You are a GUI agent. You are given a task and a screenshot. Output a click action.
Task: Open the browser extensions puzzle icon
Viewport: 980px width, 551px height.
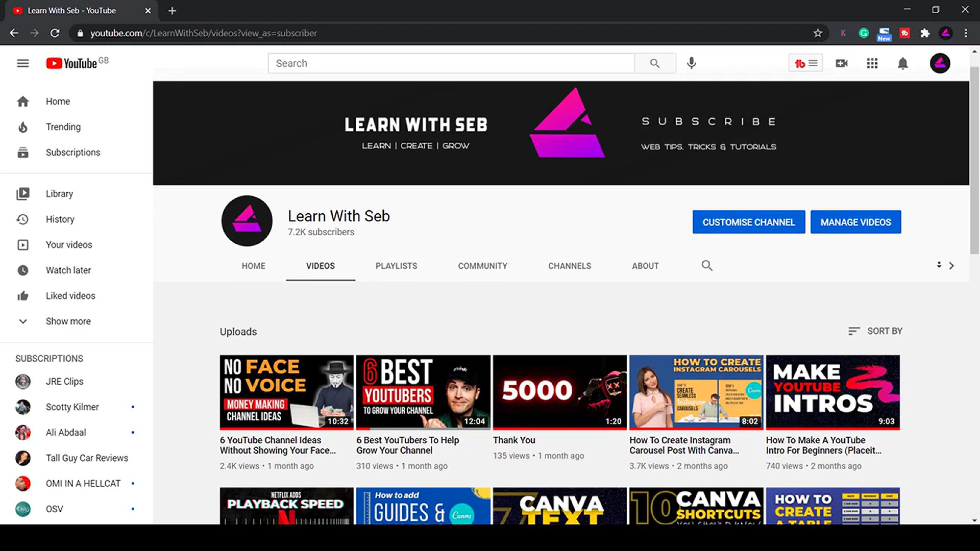click(x=925, y=33)
